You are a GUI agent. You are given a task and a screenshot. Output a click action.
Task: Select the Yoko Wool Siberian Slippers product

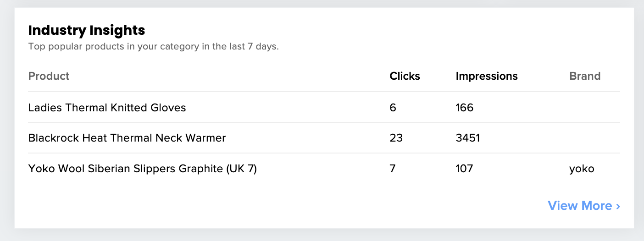tap(142, 169)
